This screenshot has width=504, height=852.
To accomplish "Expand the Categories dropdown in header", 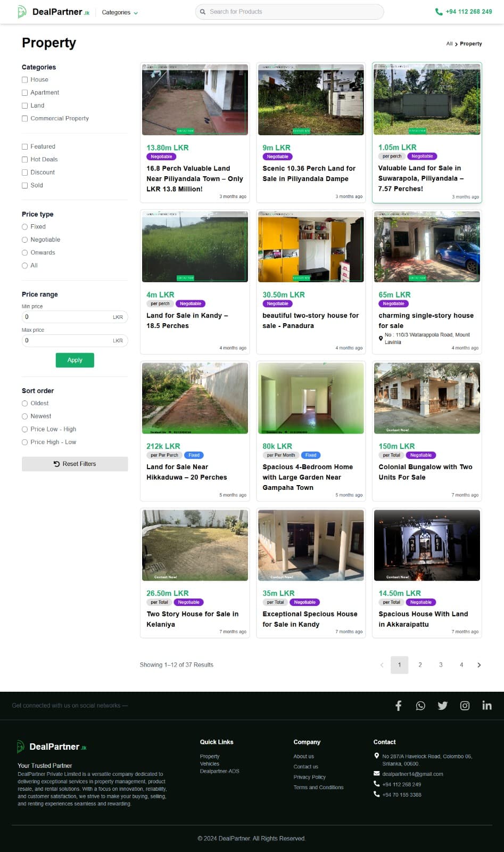I will [x=120, y=12].
